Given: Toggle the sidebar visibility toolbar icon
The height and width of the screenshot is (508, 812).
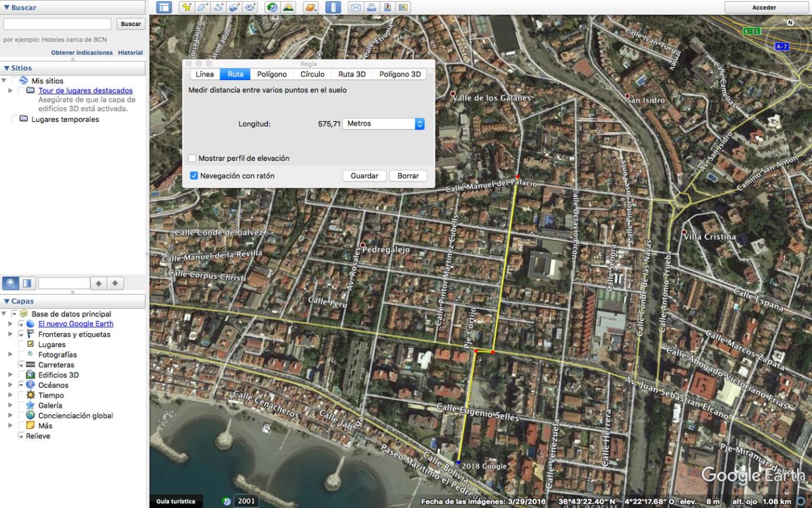Looking at the screenshot, I should [164, 7].
